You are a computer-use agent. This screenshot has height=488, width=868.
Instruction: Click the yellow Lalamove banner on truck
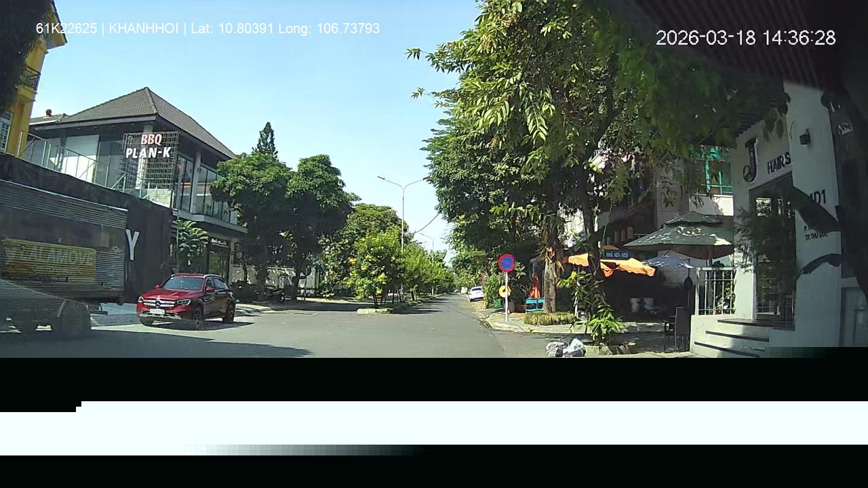[x=49, y=260]
